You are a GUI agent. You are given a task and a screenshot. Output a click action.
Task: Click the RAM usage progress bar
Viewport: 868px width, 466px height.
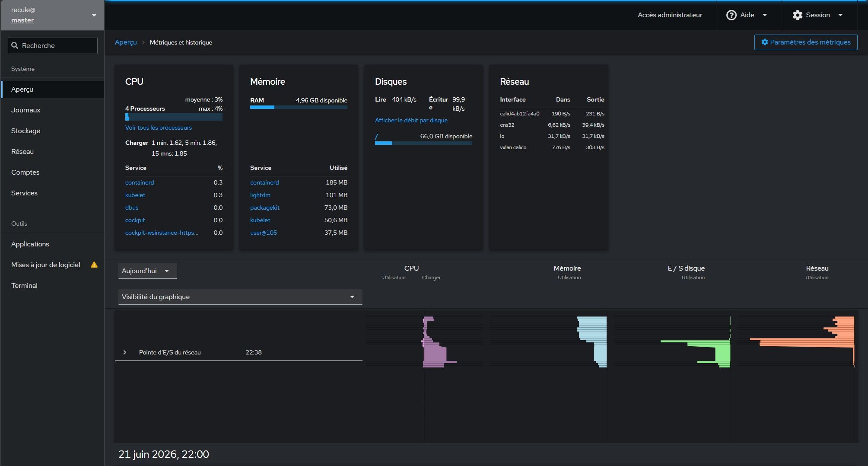(x=299, y=107)
